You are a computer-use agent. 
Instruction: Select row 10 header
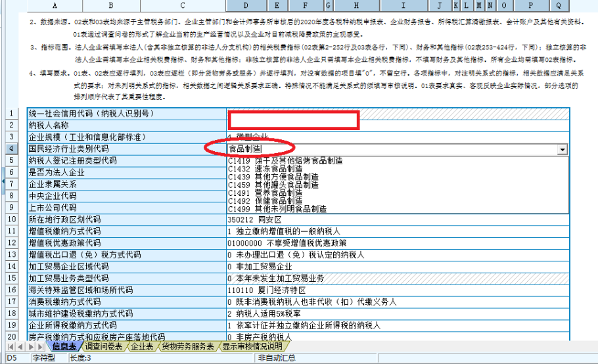[x=11, y=219]
